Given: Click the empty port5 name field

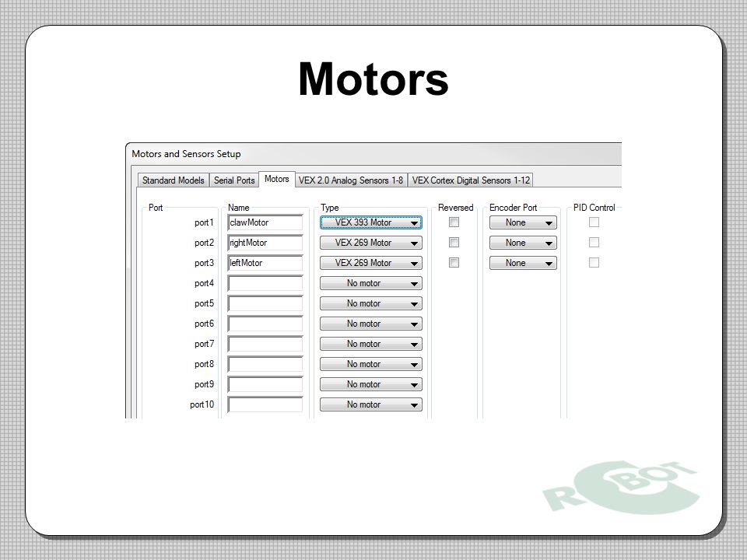Looking at the screenshot, I should [x=265, y=303].
